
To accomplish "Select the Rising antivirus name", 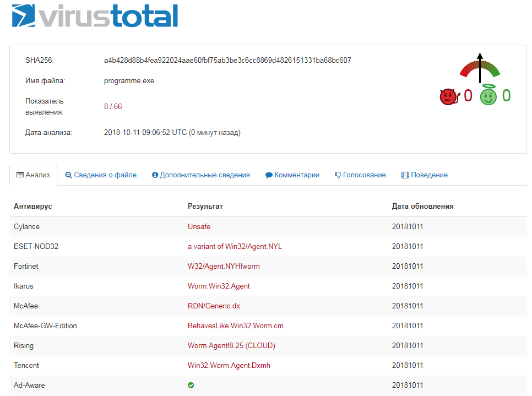I will tap(24, 345).
